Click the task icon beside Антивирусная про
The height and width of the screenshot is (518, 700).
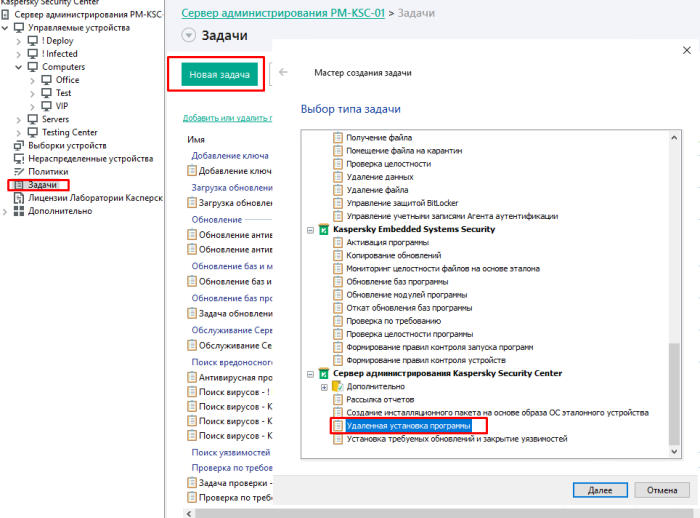[192, 377]
